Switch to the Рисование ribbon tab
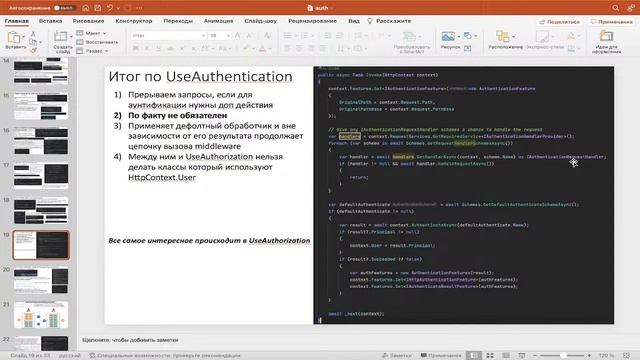Viewport: 640px width, 360px height. tap(89, 21)
